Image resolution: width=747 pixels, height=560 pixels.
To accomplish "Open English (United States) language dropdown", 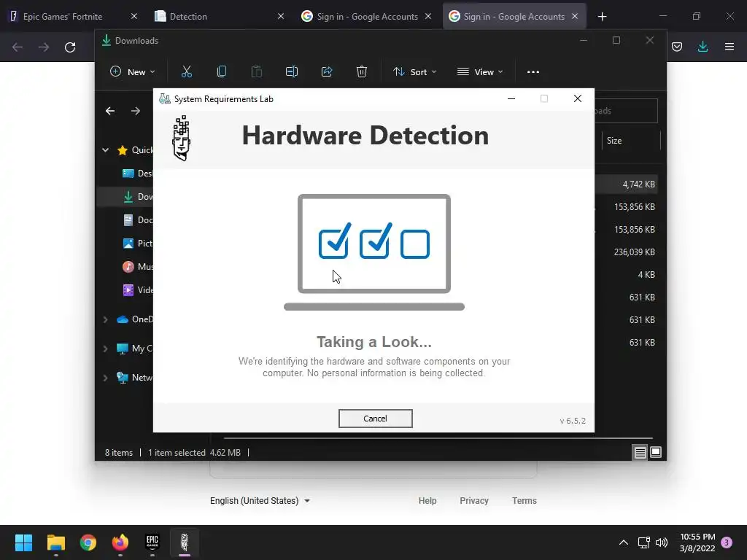I will (x=260, y=501).
